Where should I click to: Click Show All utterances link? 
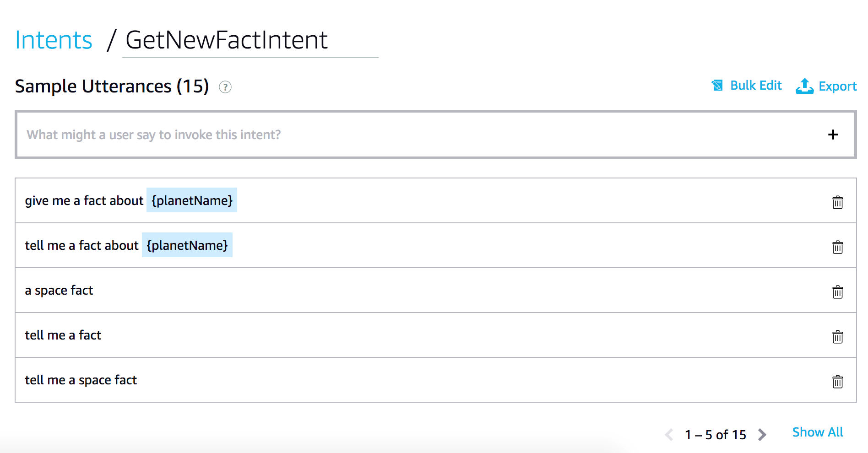coord(817,432)
